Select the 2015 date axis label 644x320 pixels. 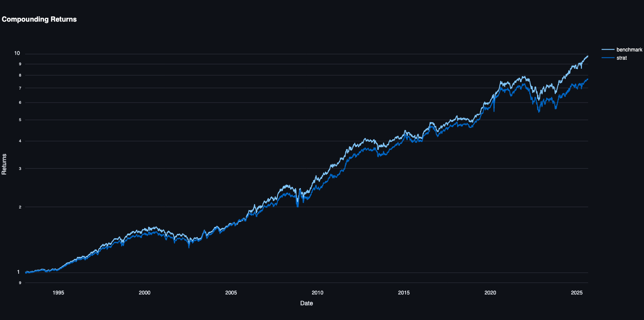pos(404,293)
